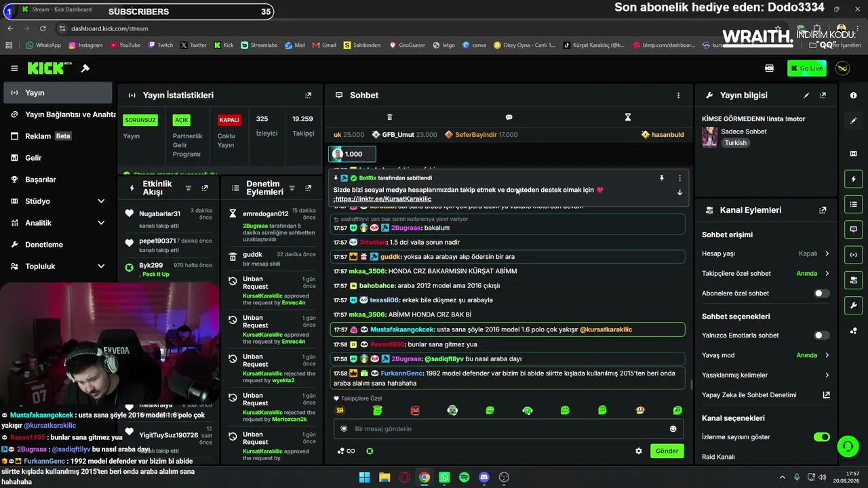Screen dimensions: 868x488
Task: Click the profile avatar in header
Action: pos(843,68)
